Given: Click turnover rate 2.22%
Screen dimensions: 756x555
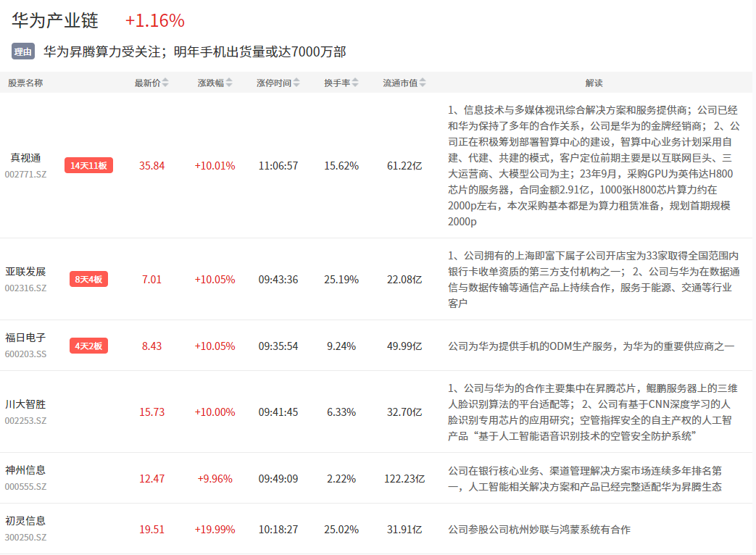Looking at the screenshot, I should (x=341, y=478).
